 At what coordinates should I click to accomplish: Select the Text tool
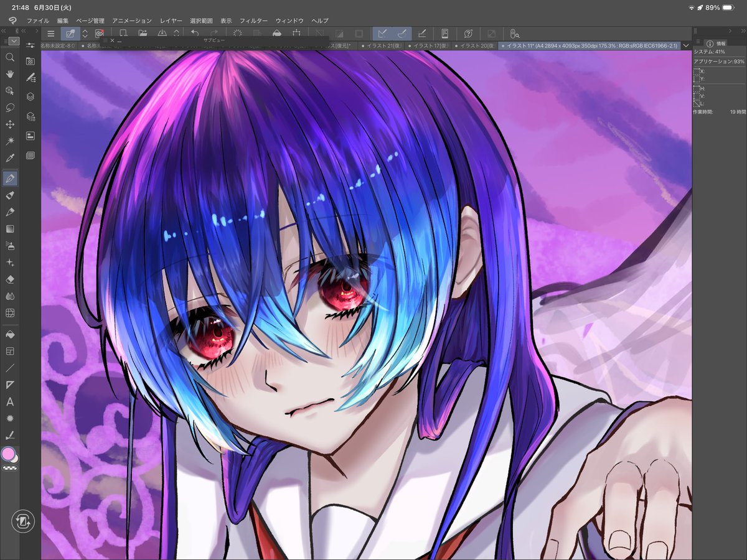[10, 402]
